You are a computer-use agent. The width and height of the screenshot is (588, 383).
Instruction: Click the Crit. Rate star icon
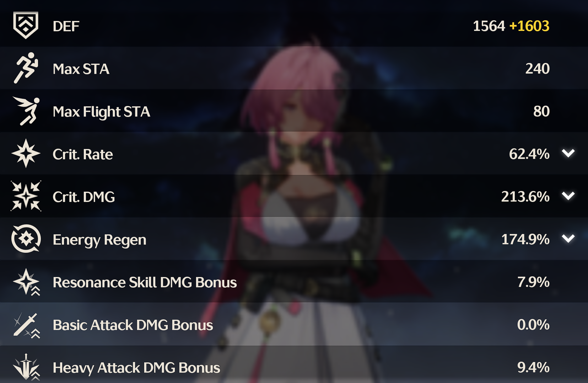click(26, 153)
